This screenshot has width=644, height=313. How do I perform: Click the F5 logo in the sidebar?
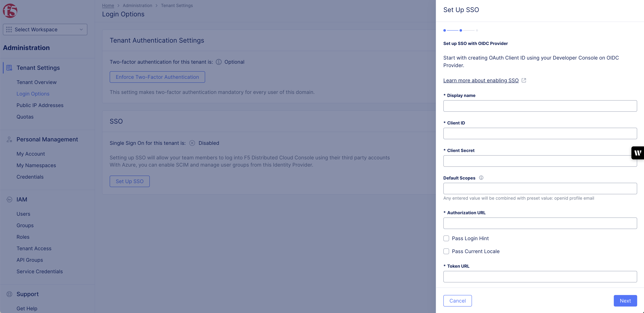pos(10,10)
